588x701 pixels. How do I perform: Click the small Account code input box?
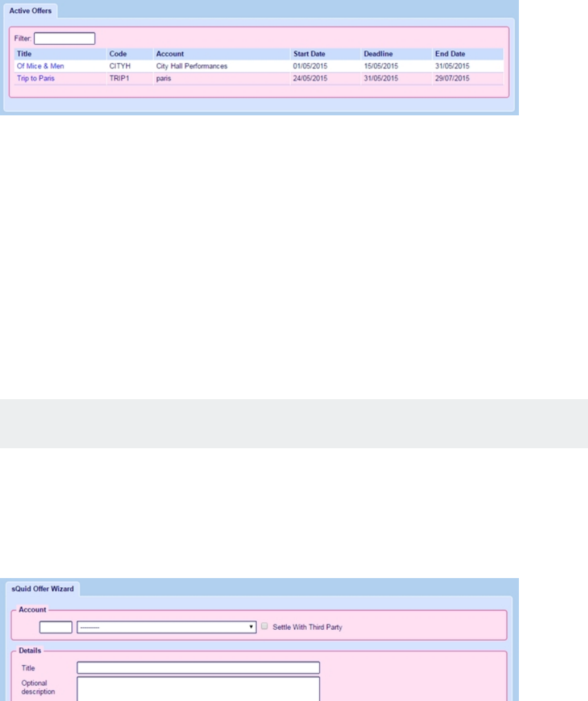coord(56,627)
